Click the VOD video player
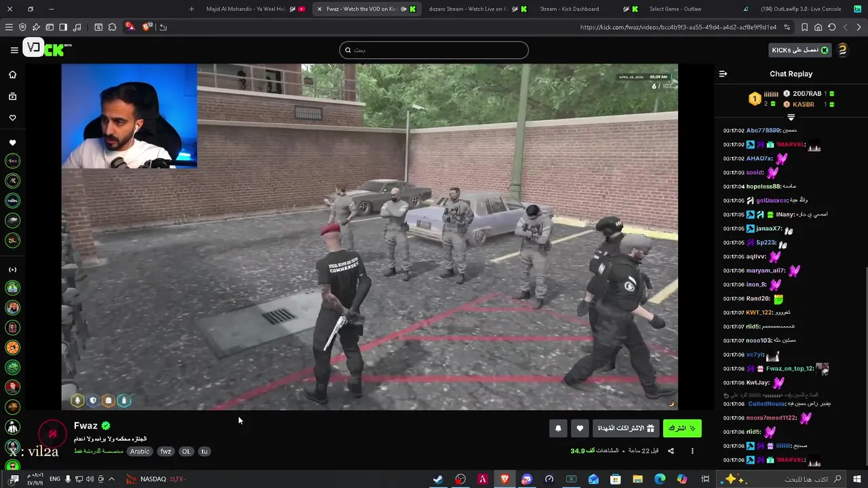The image size is (868, 488). (x=370, y=237)
